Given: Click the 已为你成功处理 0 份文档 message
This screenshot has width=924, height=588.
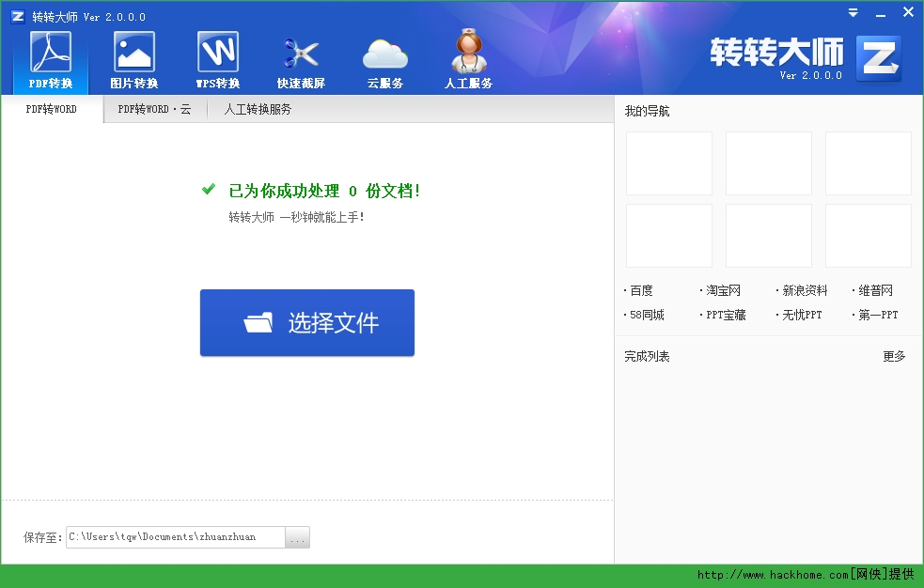Looking at the screenshot, I should coord(324,191).
